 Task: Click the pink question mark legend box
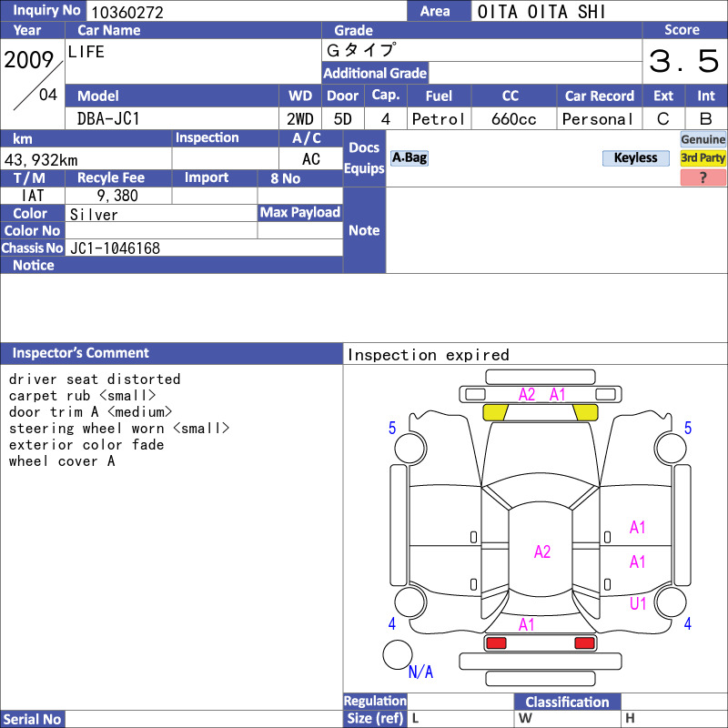[703, 177]
